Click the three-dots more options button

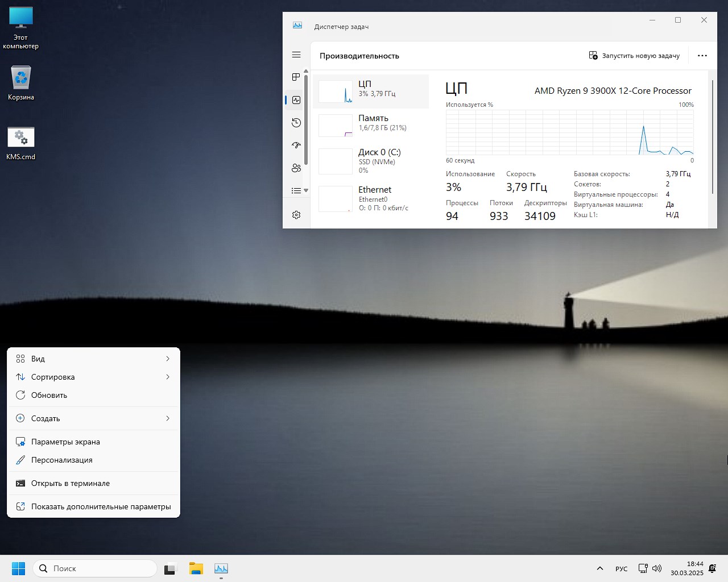[x=702, y=56]
